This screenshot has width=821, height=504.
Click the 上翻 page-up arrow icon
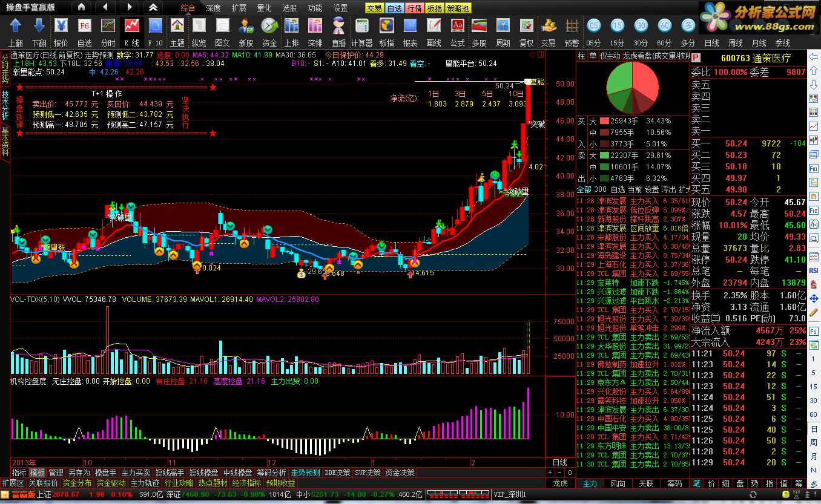(x=16, y=26)
